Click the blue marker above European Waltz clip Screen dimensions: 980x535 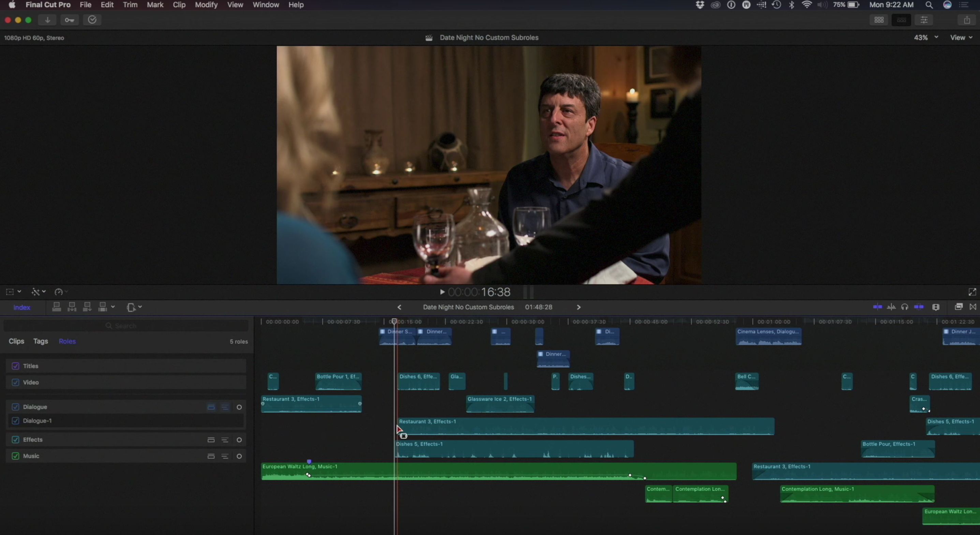(x=309, y=461)
